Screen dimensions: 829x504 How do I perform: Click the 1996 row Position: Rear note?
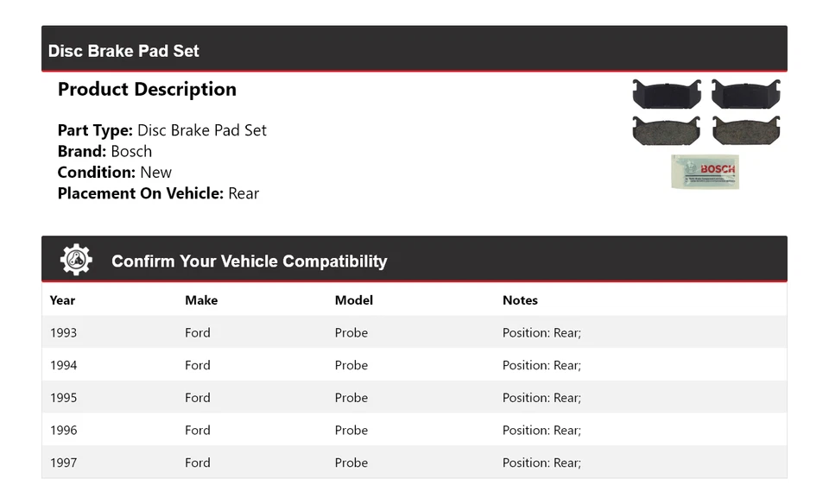541,431
